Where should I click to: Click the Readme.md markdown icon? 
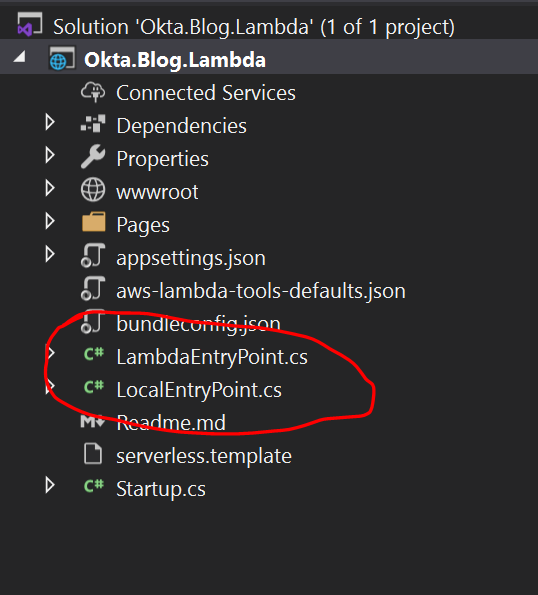coord(93,422)
